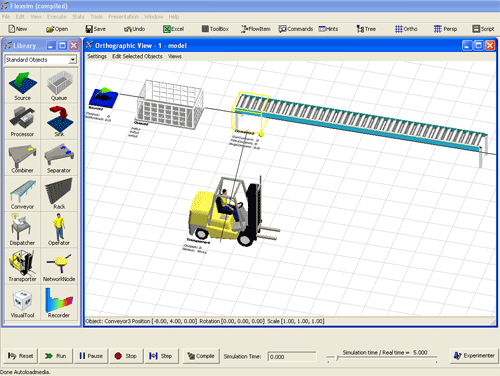Select the Sink object icon

[x=59, y=121]
